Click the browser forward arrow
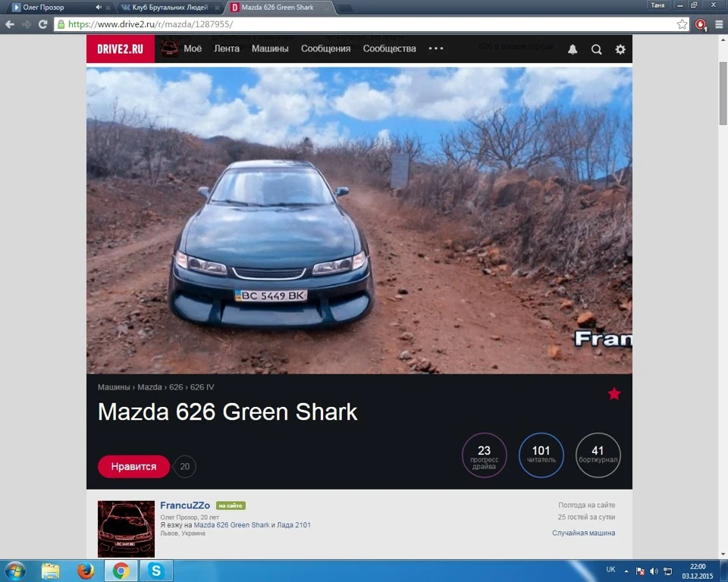The width and height of the screenshot is (728, 582). tap(27, 24)
